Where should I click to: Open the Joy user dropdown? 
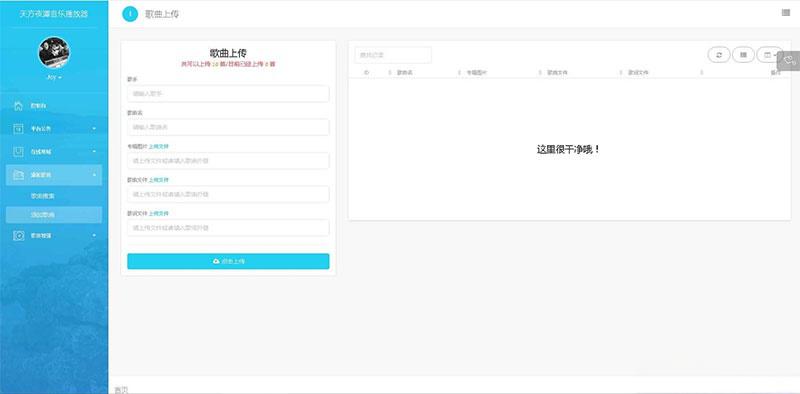54,77
